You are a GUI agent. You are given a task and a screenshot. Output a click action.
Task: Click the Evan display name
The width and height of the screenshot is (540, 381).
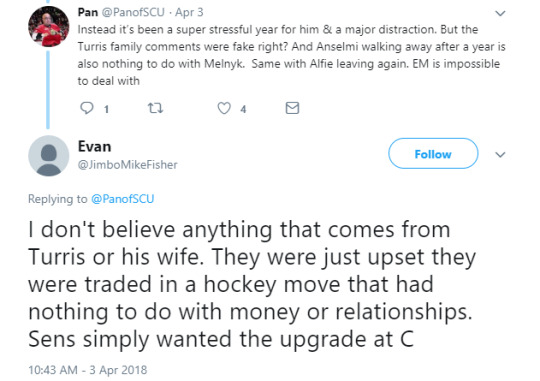tap(94, 147)
